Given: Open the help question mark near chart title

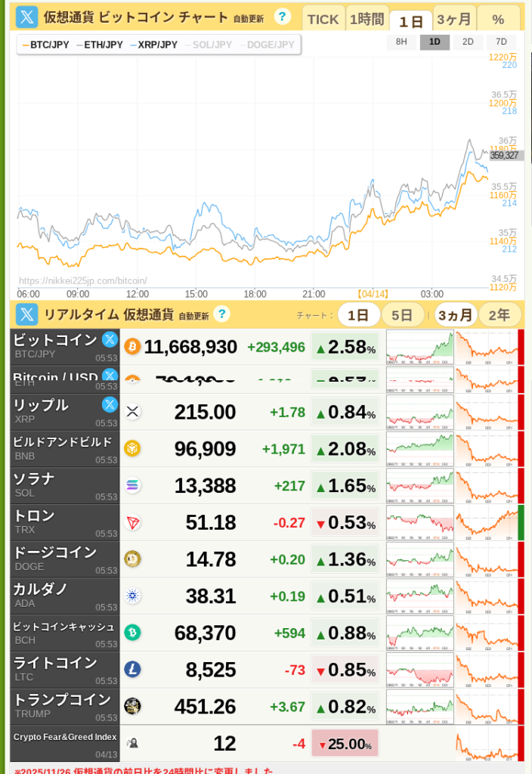Looking at the screenshot, I should tap(282, 17).
